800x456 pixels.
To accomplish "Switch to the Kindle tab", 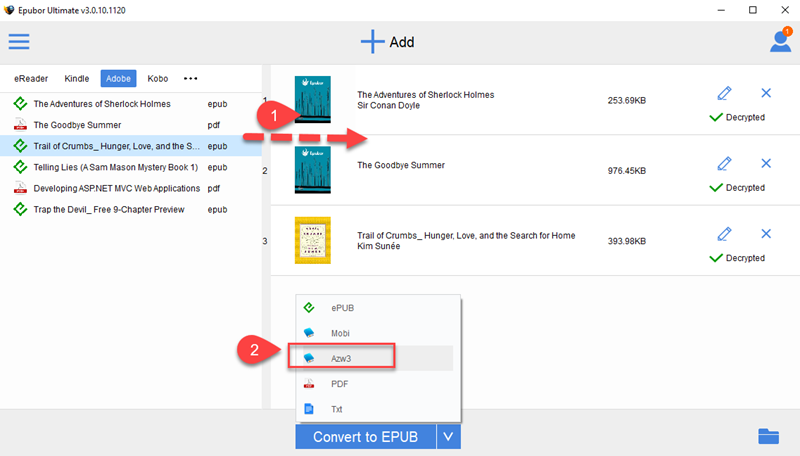I will (77, 79).
